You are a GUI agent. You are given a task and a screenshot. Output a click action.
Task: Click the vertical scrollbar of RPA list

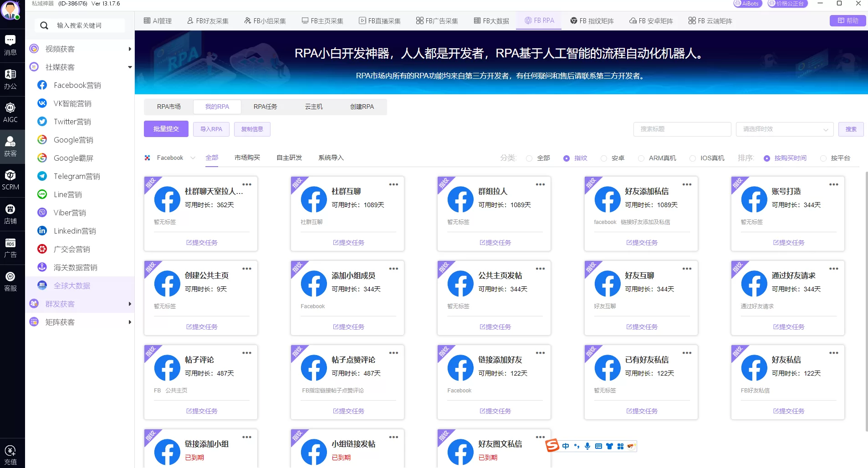click(x=866, y=300)
